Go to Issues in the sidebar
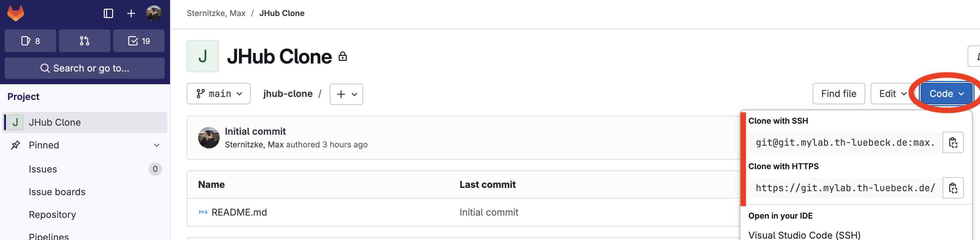 pyautogui.click(x=43, y=169)
